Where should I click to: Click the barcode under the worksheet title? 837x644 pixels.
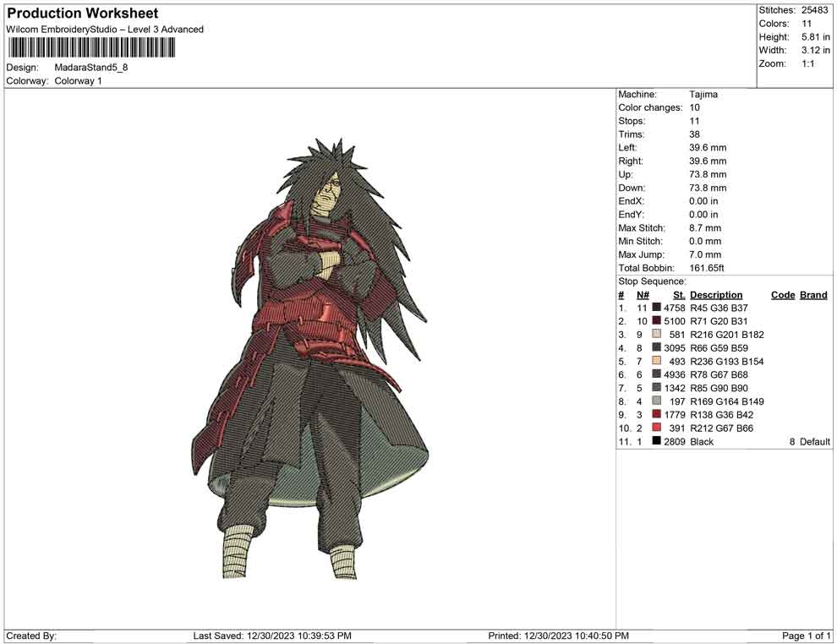[x=91, y=48]
